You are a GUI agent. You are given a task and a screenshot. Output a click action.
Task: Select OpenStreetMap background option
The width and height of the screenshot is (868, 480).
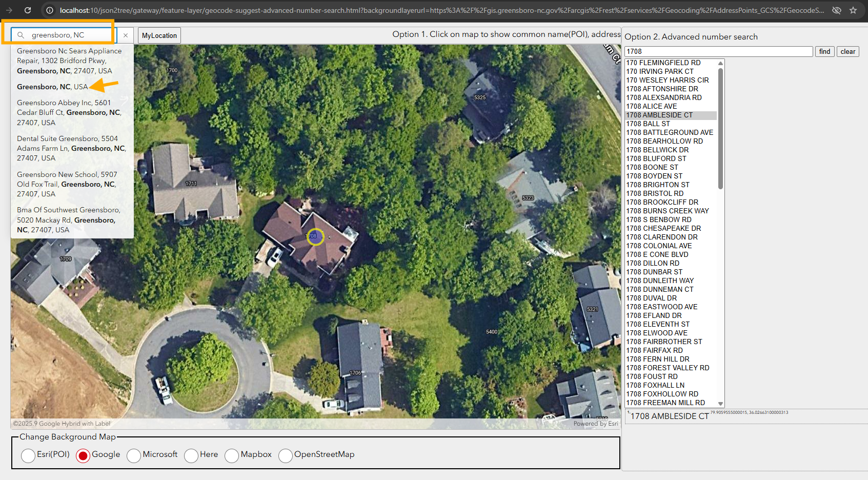286,455
